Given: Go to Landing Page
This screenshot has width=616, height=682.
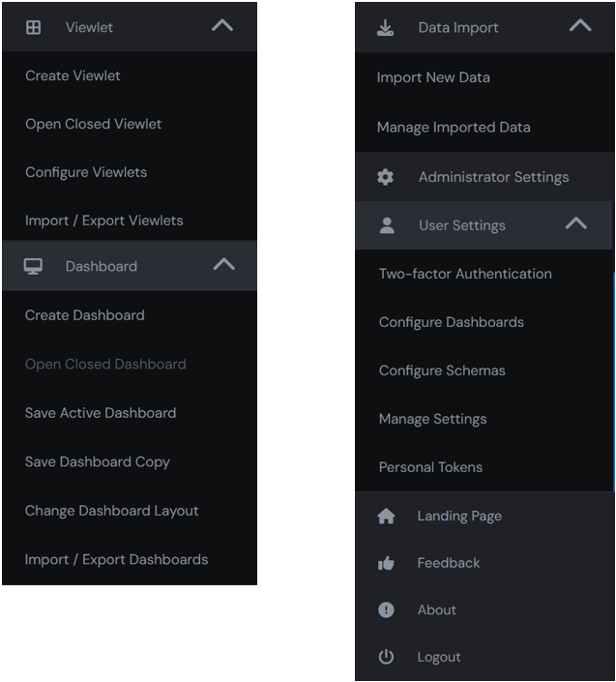Looking at the screenshot, I should pyautogui.click(x=459, y=517).
